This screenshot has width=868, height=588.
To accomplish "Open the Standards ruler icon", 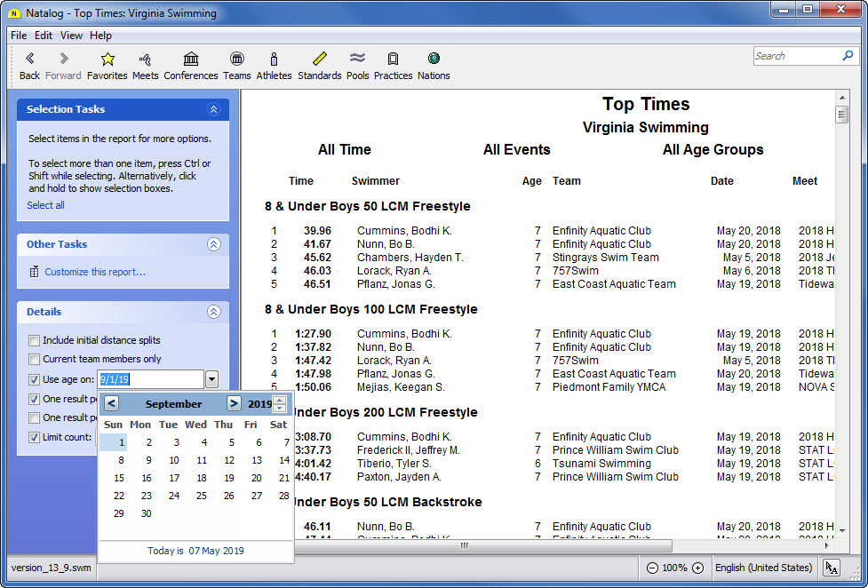I will click(x=320, y=60).
